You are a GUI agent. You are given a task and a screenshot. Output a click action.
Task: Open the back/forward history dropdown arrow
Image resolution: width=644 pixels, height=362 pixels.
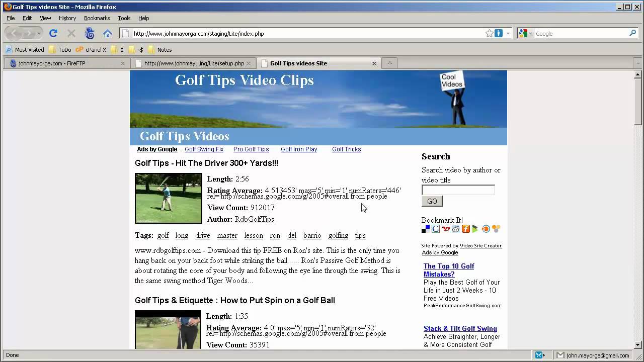(39, 34)
